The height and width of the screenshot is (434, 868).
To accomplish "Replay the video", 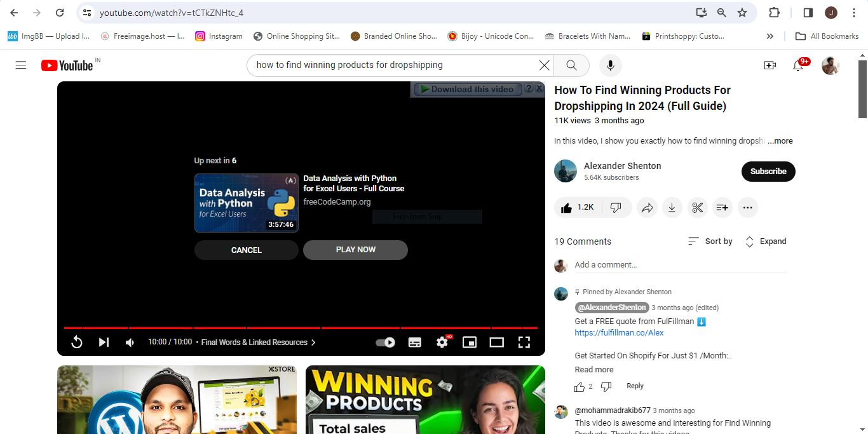I will (76, 342).
